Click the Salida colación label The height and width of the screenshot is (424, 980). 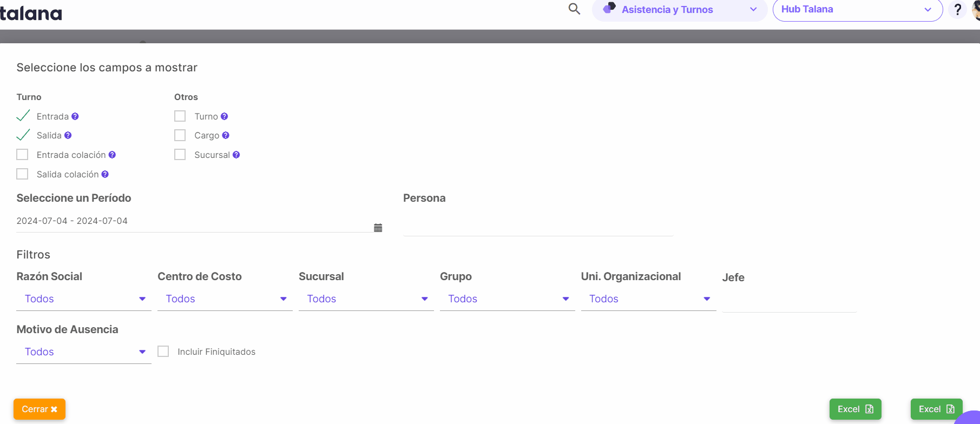pyautogui.click(x=68, y=174)
